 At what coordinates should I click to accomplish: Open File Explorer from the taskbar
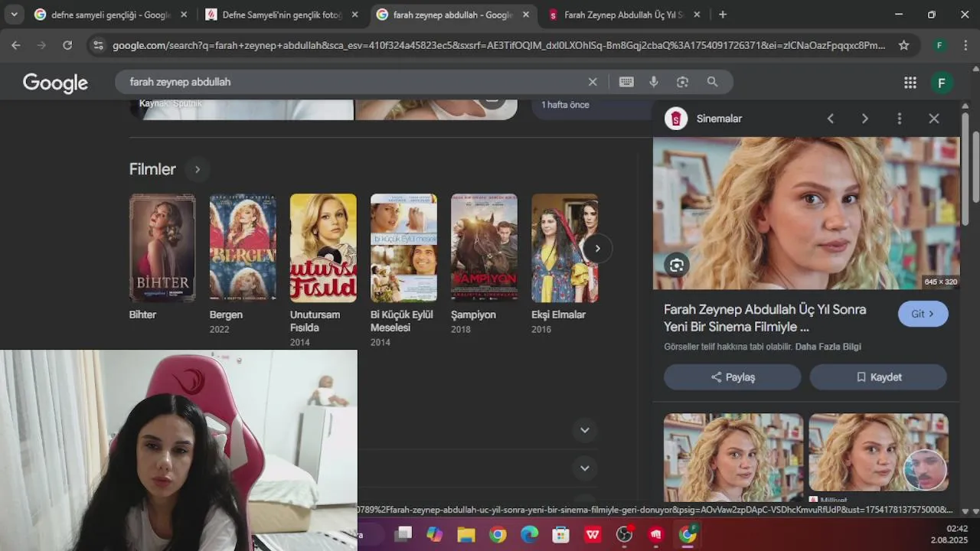pos(466,534)
